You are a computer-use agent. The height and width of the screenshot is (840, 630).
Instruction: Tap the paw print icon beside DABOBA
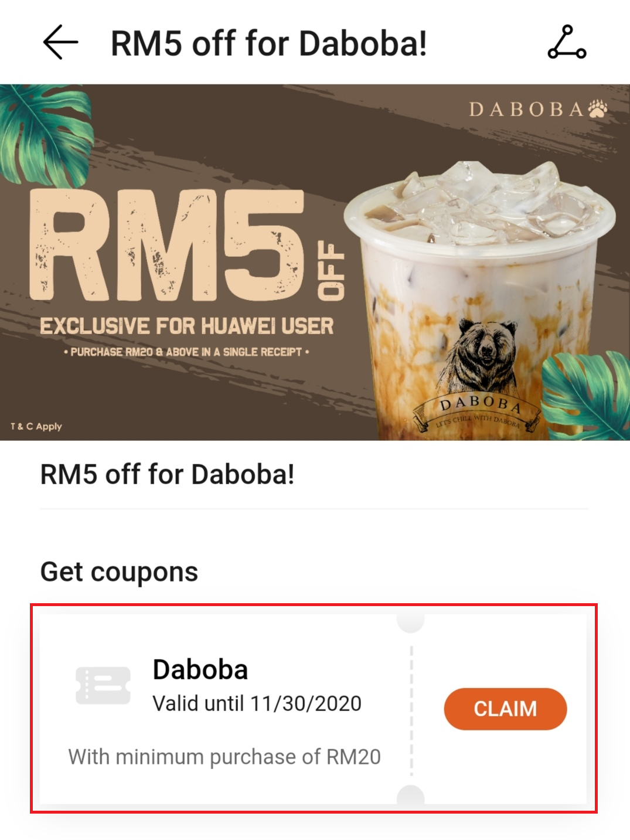point(598,108)
